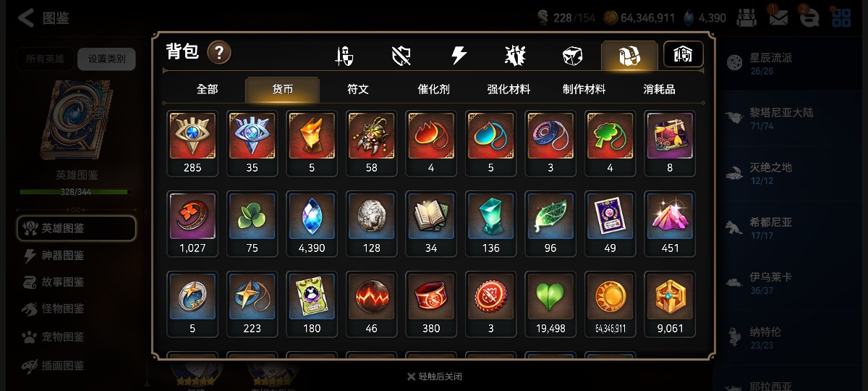Open the 消耗品 tab
The image size is (868, 391).
tap(659, 90)
